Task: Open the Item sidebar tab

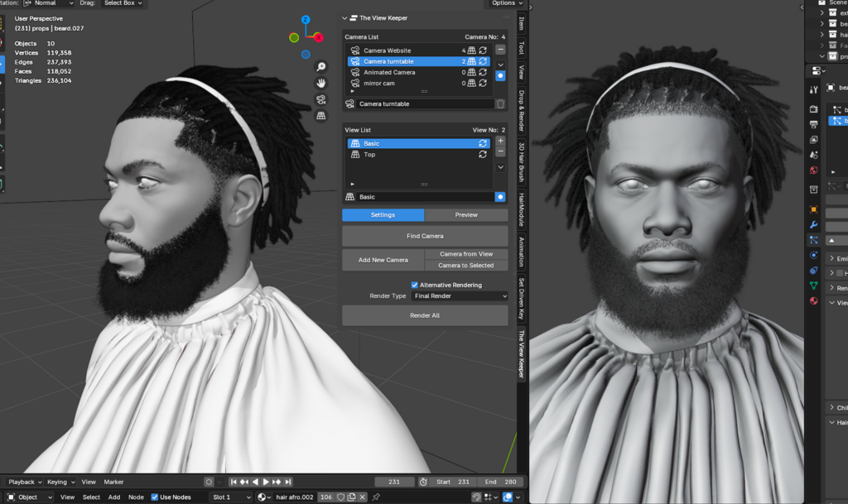Action: coord(522,23)
